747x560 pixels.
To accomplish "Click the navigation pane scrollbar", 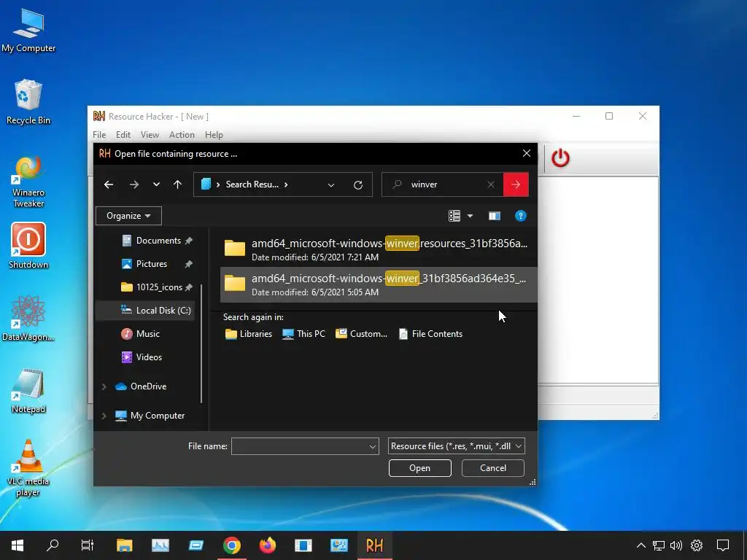I will click(202, 343).
